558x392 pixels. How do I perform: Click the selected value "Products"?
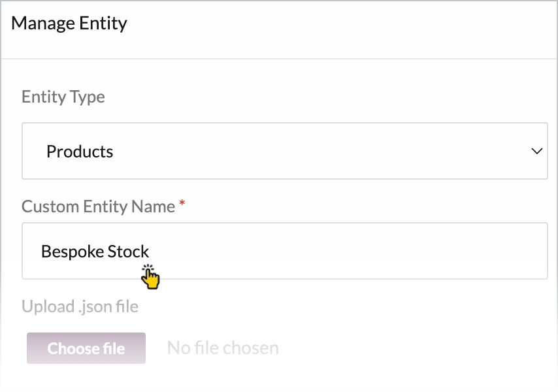click(80, 152)
